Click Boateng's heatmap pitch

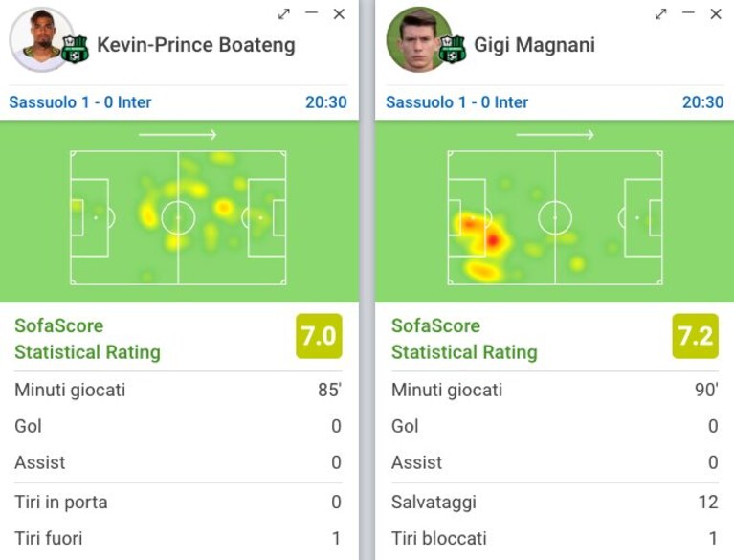tap(178, 217)
